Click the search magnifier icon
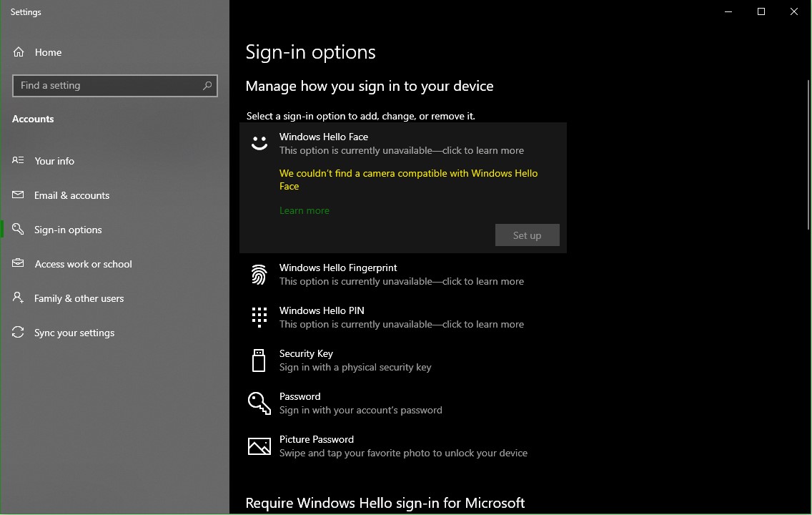The width and height of the screenshot is (812, 515). pyautogui.click(x=207, y=86)
